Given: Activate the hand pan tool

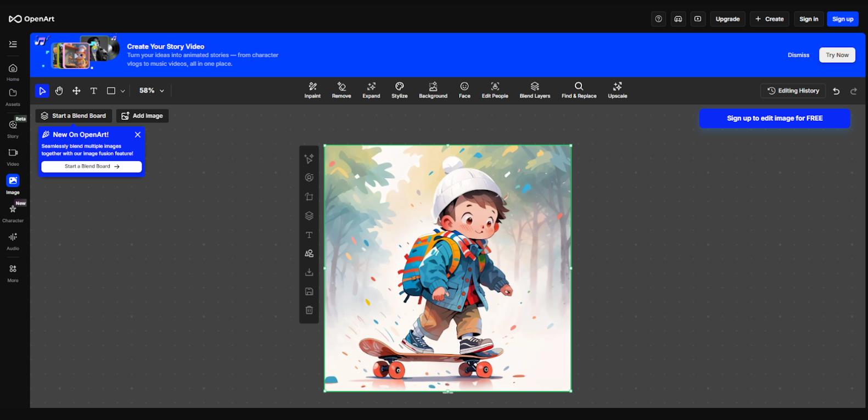Looking at the screenshot, I should pyautogui.click(x=59, y=91).
